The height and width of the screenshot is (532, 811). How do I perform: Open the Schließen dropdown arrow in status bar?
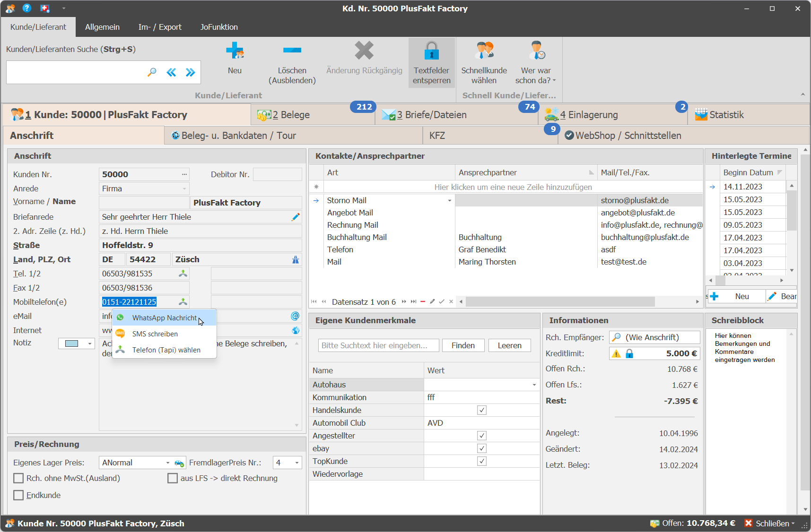(793, 523)
